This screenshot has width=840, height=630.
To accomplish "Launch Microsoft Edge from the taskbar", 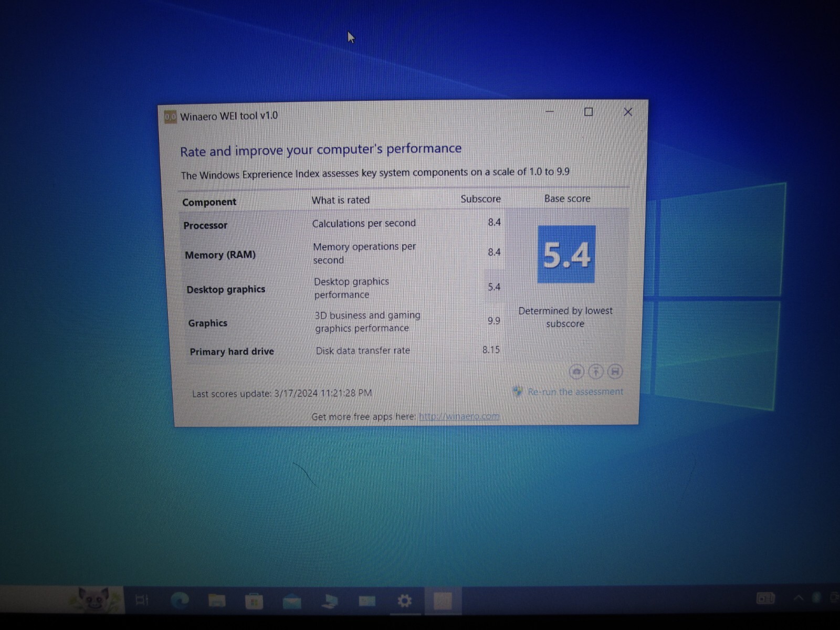I will 180,600.
